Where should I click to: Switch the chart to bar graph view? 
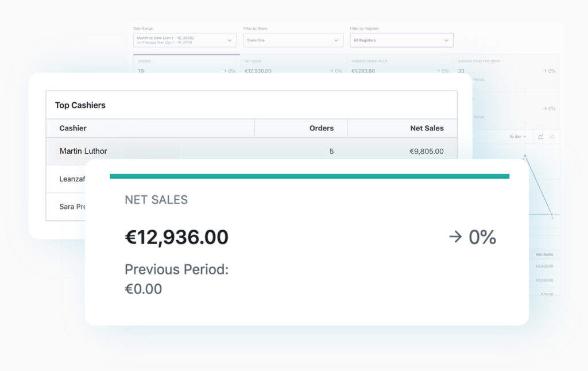pyautogui.click(x=552, y=136)
